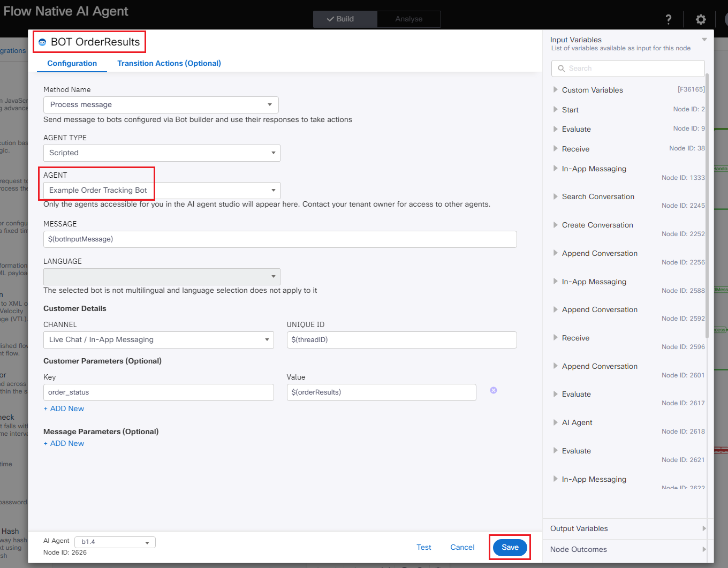The width and height of the screenshot is (728, 568).
Task: Collapse the Input Variables panel arrow
Action: coord(704,40)
